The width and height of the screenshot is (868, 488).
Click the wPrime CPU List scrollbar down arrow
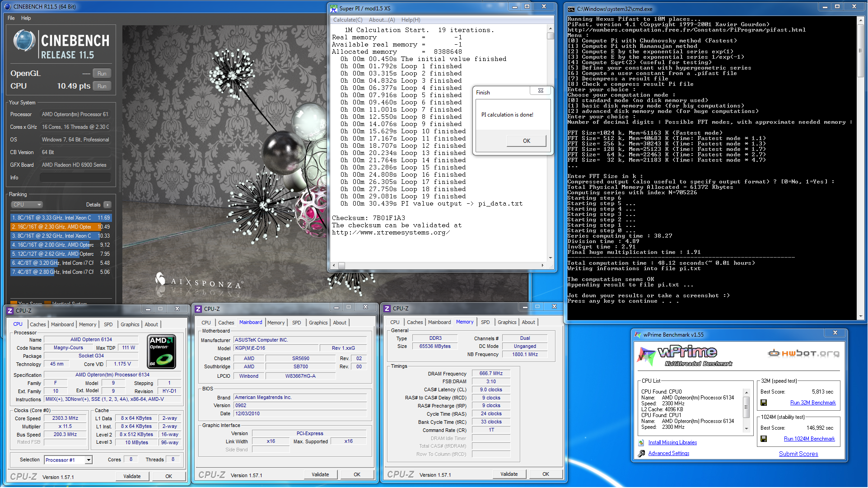(x=747, y=429)
